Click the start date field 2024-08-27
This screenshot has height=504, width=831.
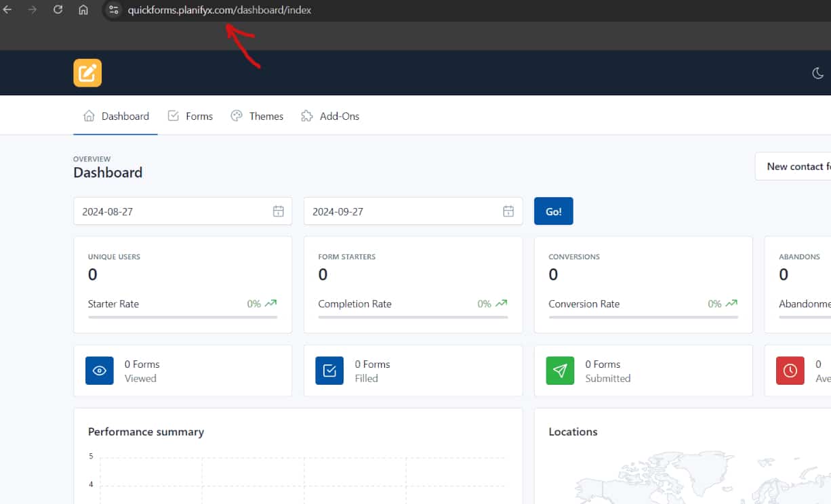[169, 211]
